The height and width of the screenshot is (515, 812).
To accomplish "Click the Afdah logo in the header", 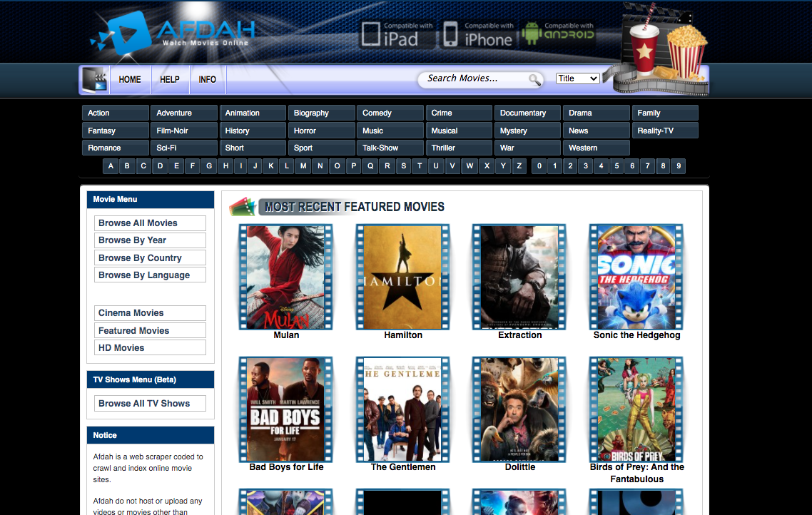I will pos(173,32).
